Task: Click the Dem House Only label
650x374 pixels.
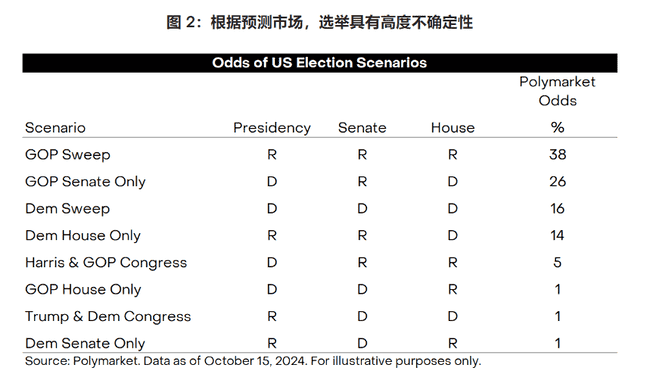Action: click(x=83, y=236)
